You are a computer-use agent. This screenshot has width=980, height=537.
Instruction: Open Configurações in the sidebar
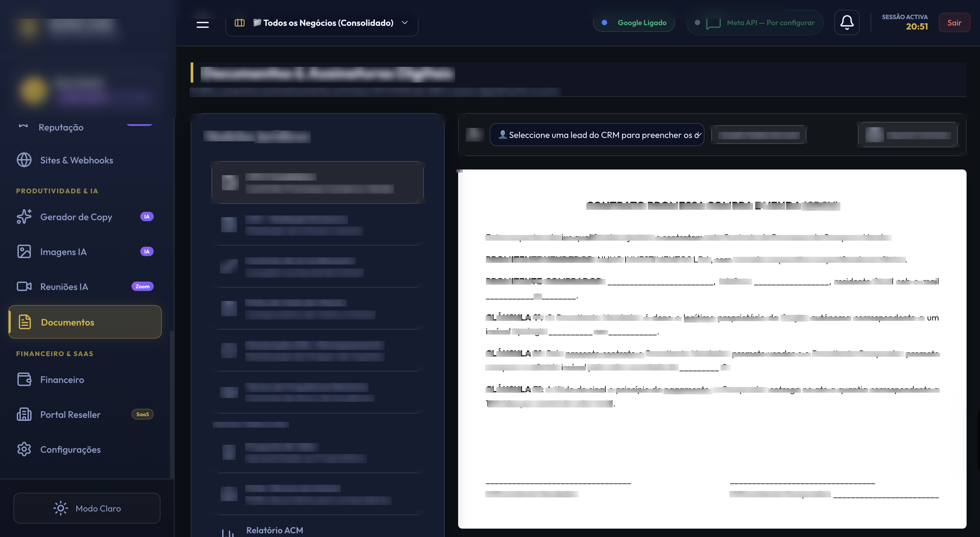[85, 449]
